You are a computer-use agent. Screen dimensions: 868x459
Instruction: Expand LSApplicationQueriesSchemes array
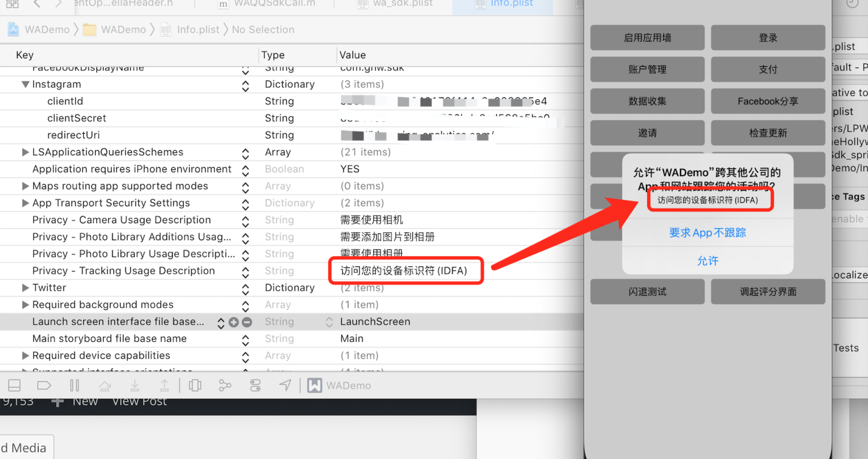[25, 152]
